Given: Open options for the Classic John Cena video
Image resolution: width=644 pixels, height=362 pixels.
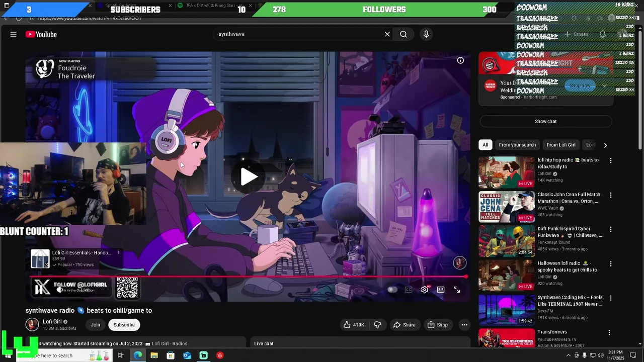Looking at the screenshot, I should click(x=611, y=195).
